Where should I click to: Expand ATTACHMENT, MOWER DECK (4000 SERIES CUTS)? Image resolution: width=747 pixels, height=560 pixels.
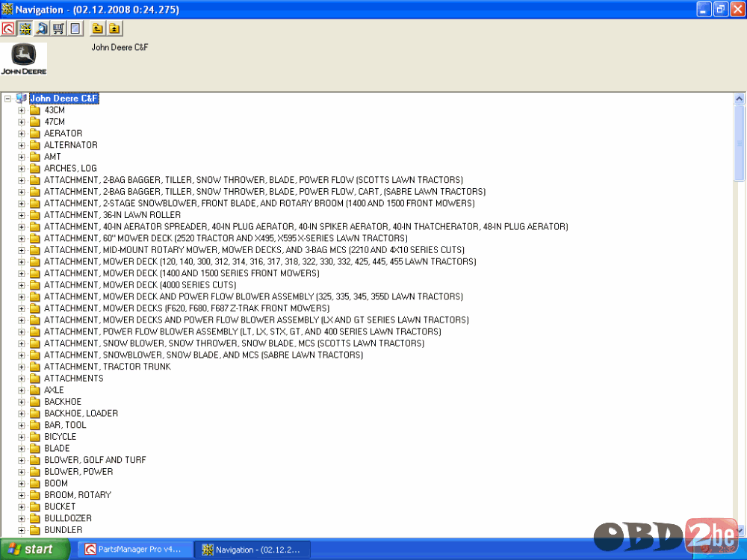pyautogui.click(x=22, y=285)
